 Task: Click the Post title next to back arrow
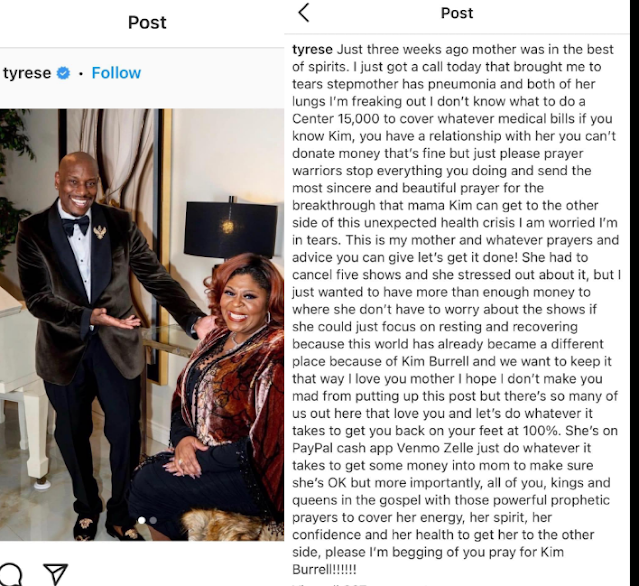[457, 13]
